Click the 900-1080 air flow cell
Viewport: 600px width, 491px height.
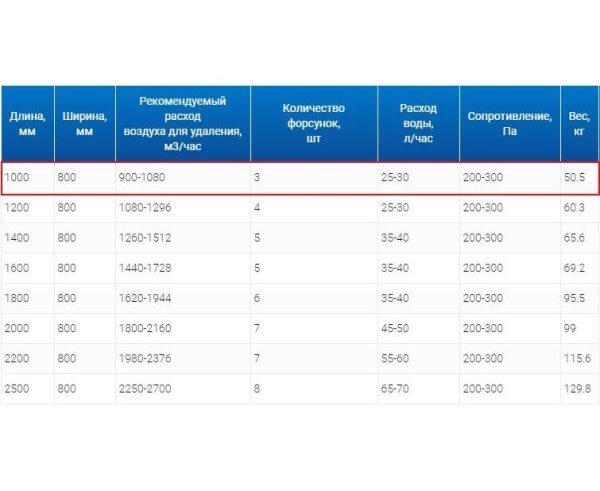tap(142, 177)
